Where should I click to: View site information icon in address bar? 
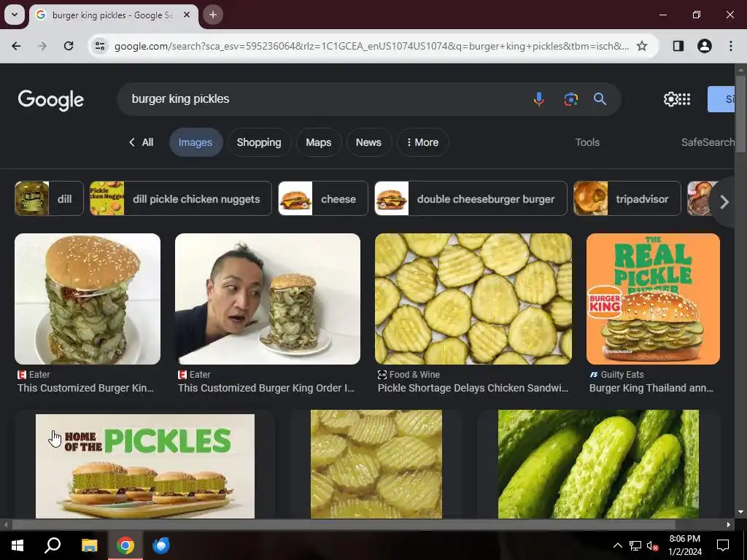click(x=99, y=46)
